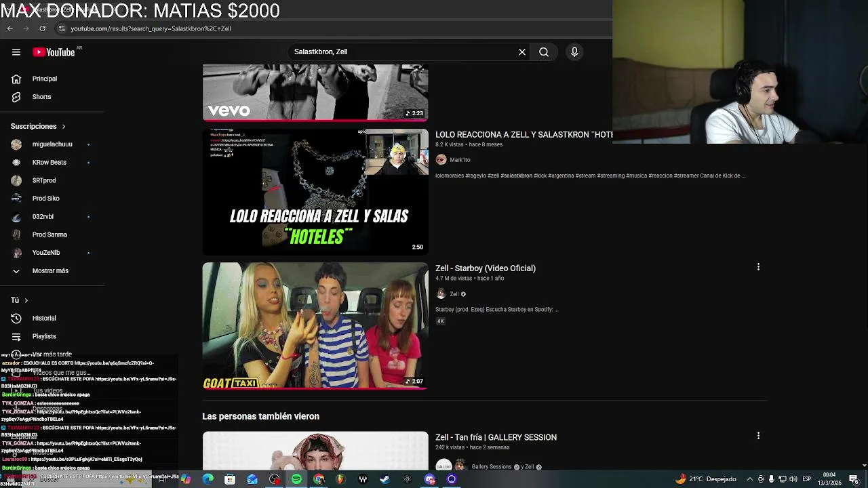Open FL Studio from the taskbar
This screenshot has width=868, height=488.
[x=340, y=479]
